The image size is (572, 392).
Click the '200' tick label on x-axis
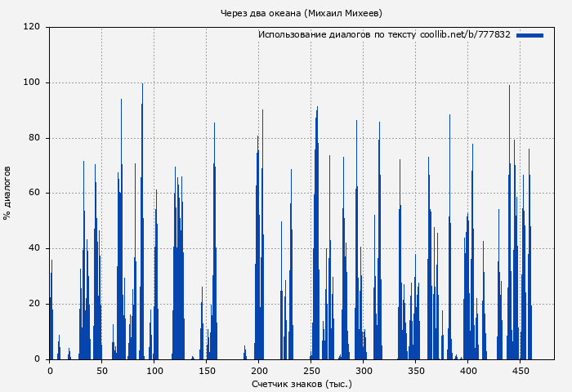(259, 370)
